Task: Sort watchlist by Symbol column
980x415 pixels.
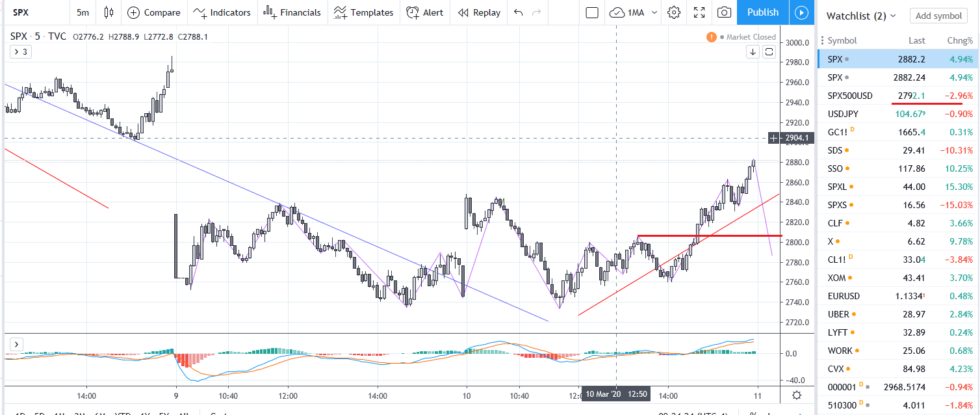Action: pyautogui.click(x=842, y=40)
